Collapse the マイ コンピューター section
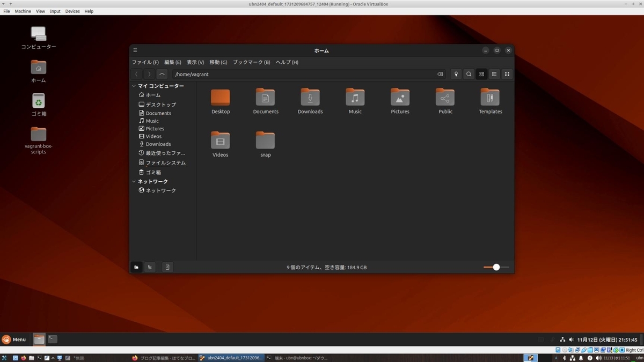 coord(134,86)
